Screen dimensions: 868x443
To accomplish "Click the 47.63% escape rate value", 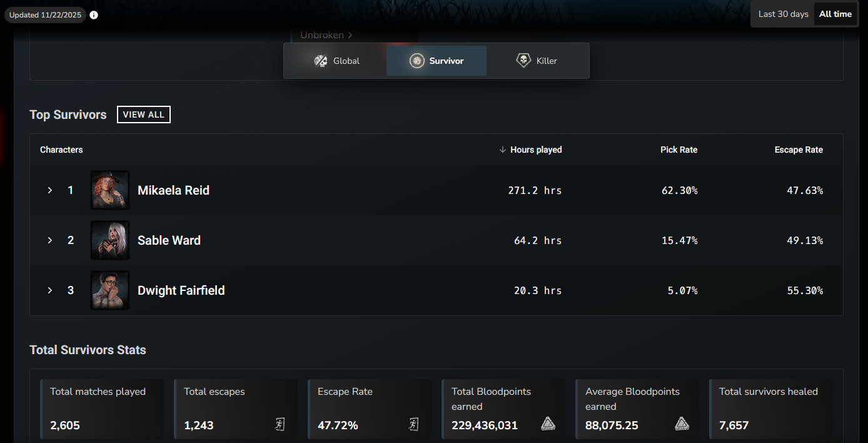I will [x=805, y=190].
